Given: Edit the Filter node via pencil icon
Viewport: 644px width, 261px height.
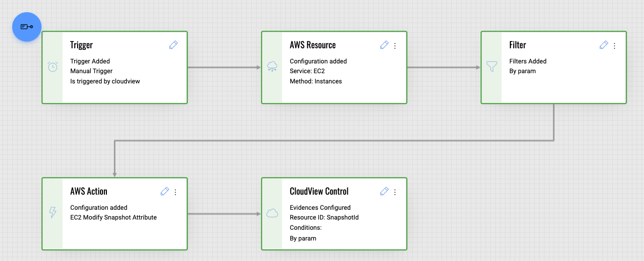Looking at the screenshot, I should pos(604,45).
